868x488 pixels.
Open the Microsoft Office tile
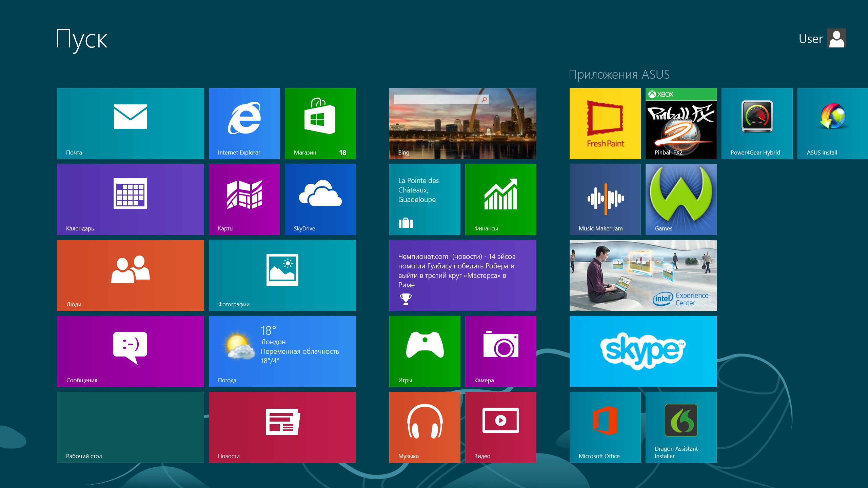[x=605, y=427]
